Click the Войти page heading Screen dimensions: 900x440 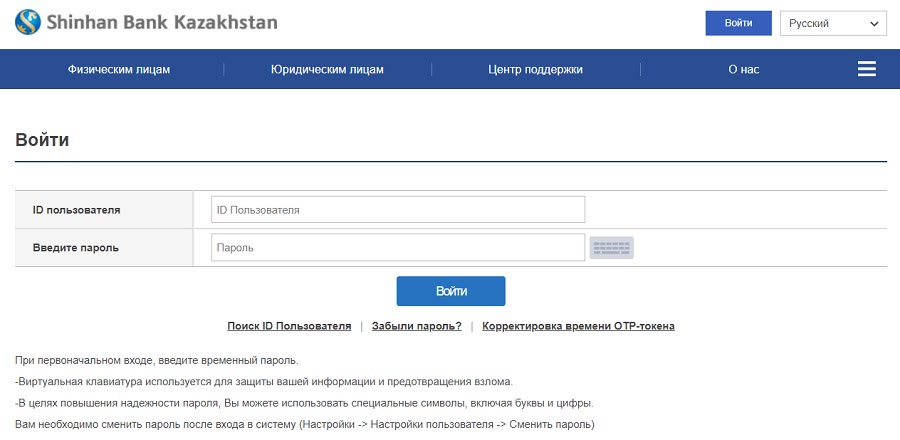tap(42, 139)
